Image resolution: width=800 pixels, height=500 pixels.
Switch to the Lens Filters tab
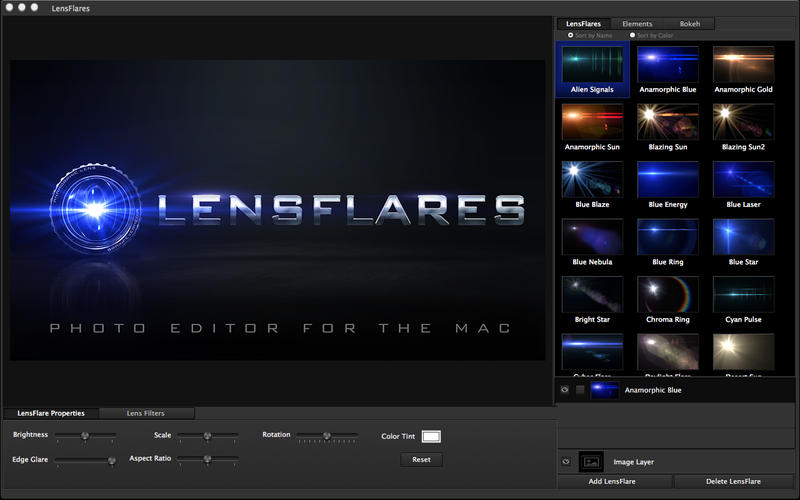(145, 413)
